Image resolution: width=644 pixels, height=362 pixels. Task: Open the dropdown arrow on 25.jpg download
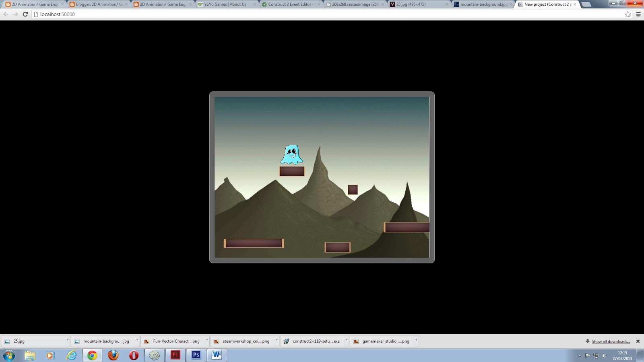pos(67,341)
